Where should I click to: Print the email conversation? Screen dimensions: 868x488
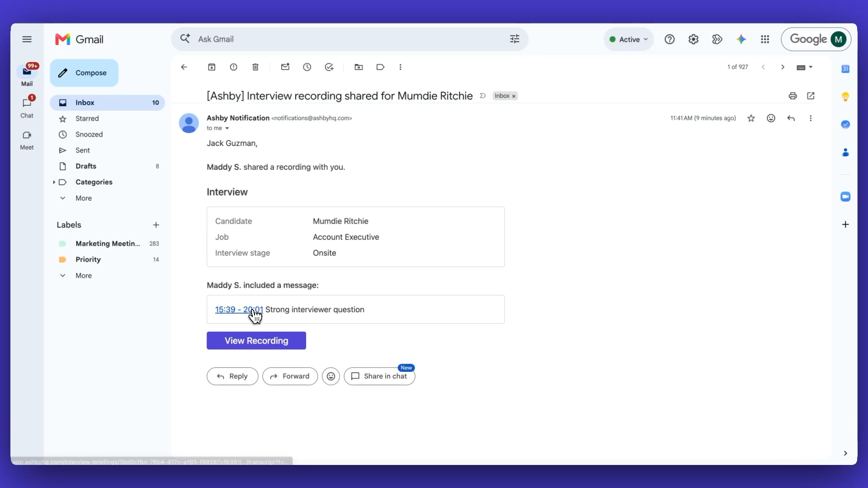point(793,96)
